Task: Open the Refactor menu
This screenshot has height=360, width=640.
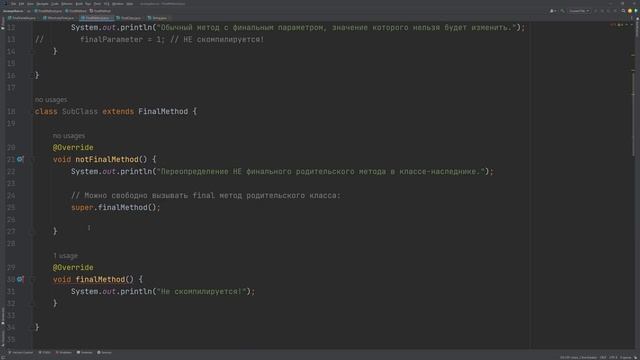Action: 67,4
